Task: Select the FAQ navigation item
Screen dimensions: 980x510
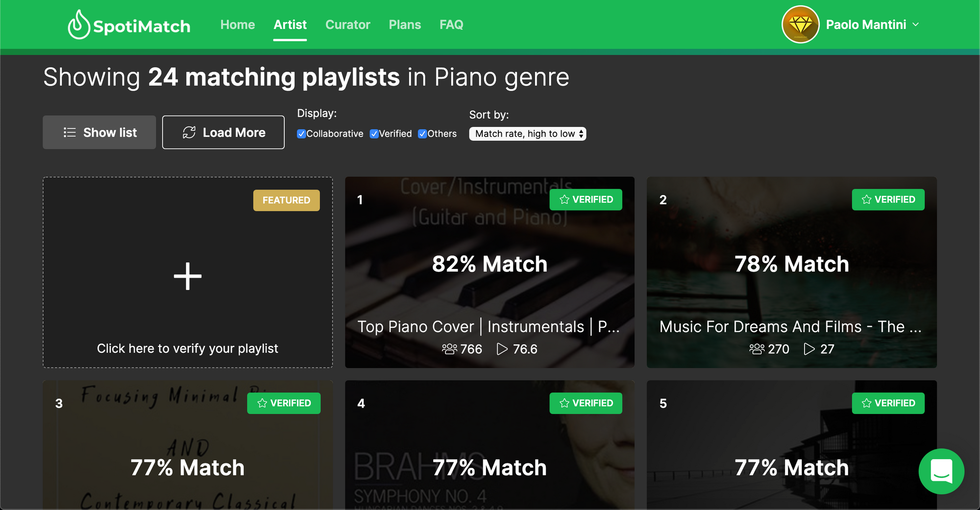Action: (451, 24)
